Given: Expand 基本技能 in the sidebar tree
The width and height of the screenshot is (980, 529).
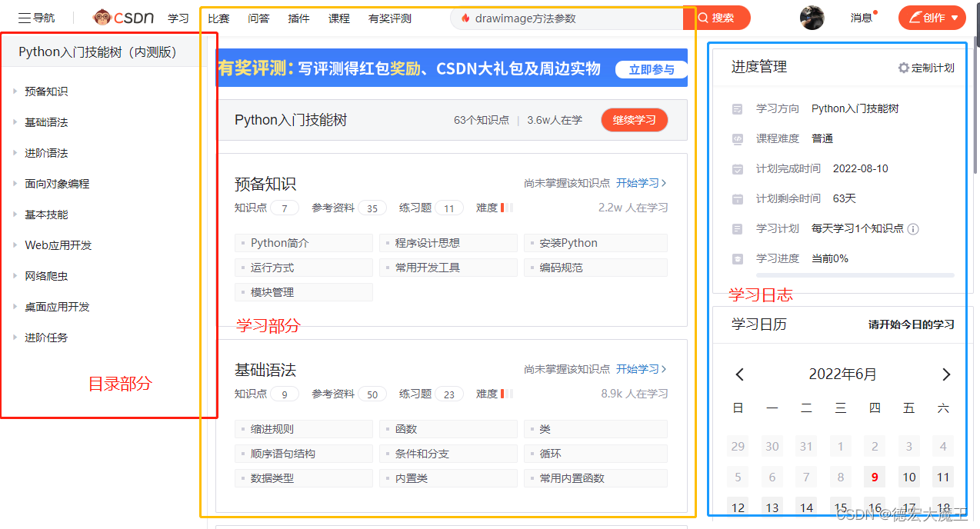Looking at the screenshot, I should [15, 215].
